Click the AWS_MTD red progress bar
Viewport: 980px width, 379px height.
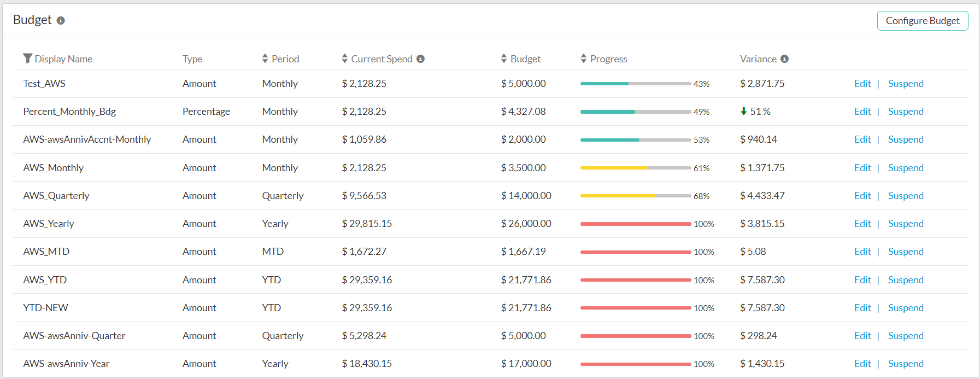tap(635, 252)
